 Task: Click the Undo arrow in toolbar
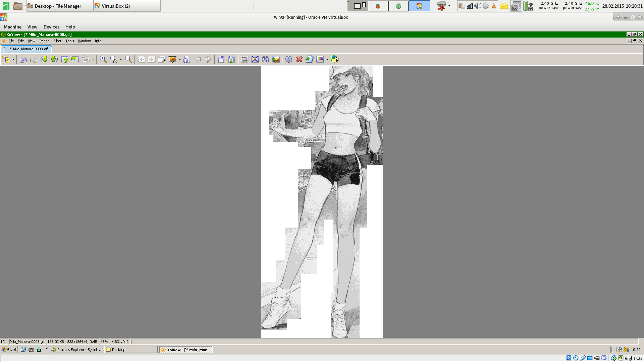click(x=23, y=60)
